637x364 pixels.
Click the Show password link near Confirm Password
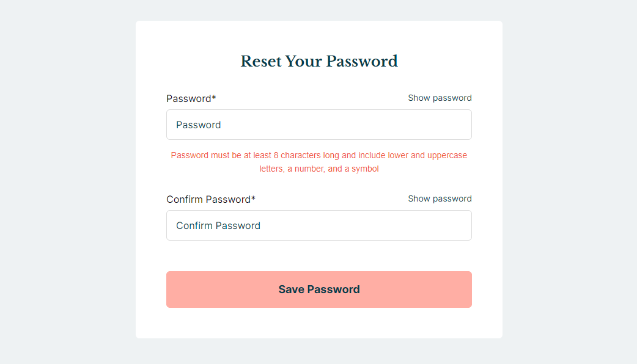pyautogui.click(x=440, y=198)
